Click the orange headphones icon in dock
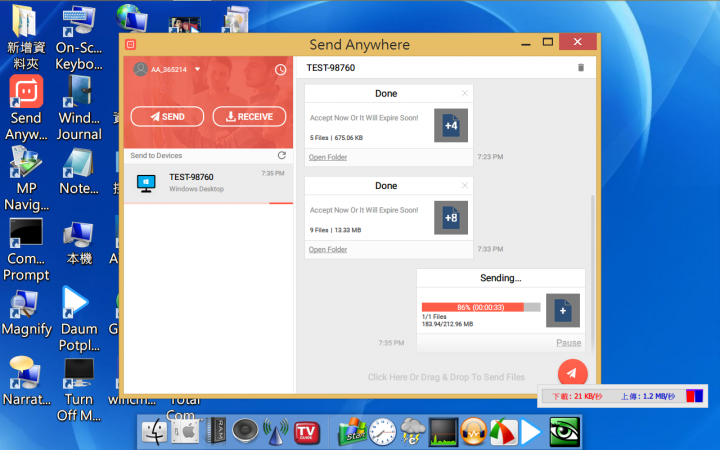 click(473, 432)
